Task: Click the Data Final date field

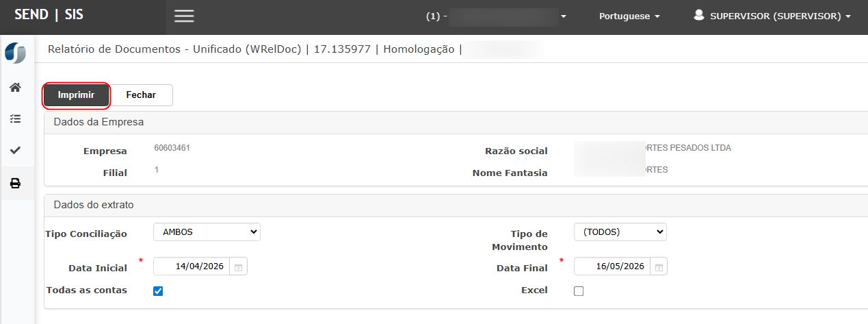Action: point(614,266)
